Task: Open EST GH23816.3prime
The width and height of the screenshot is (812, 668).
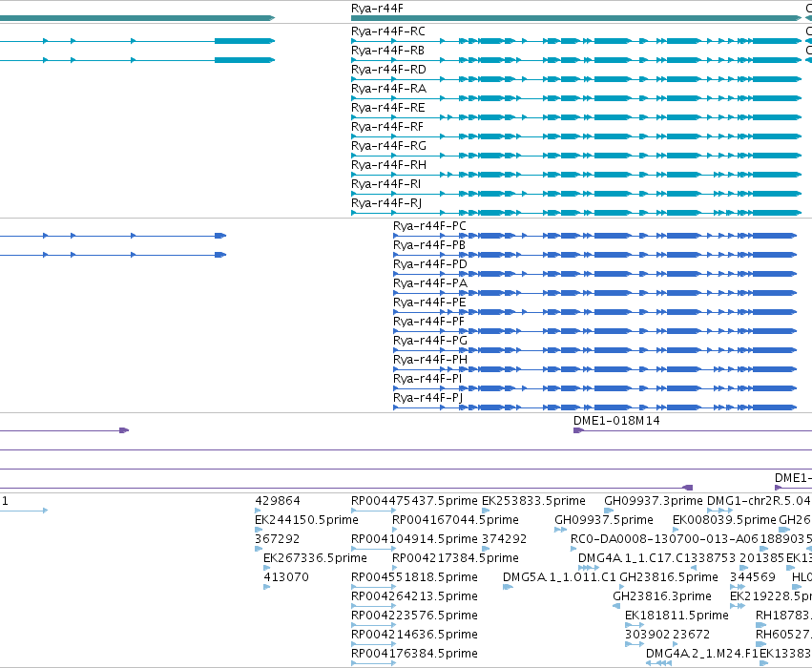Action: [662, 597]
